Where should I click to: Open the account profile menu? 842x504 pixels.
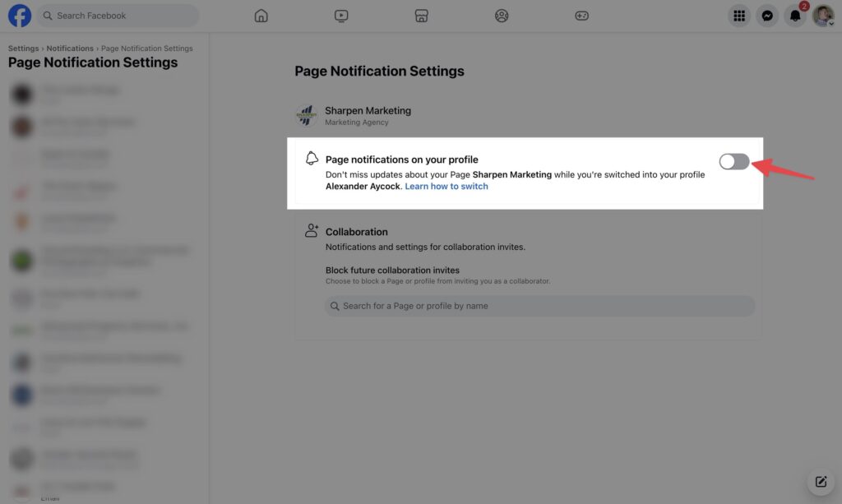(823, 16)
